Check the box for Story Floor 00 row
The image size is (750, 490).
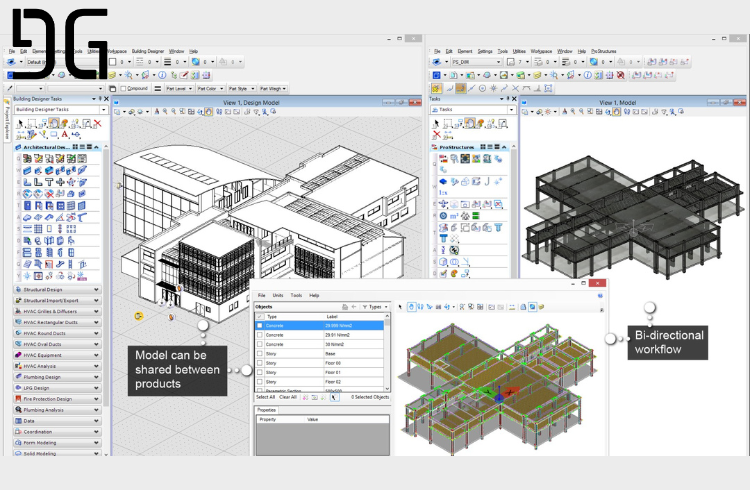pyautogui.click(x=260, y=363)
